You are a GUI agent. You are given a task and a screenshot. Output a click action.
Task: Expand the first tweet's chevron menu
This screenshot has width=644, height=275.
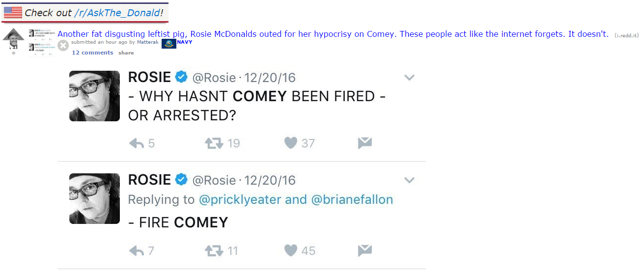(409, 78)
